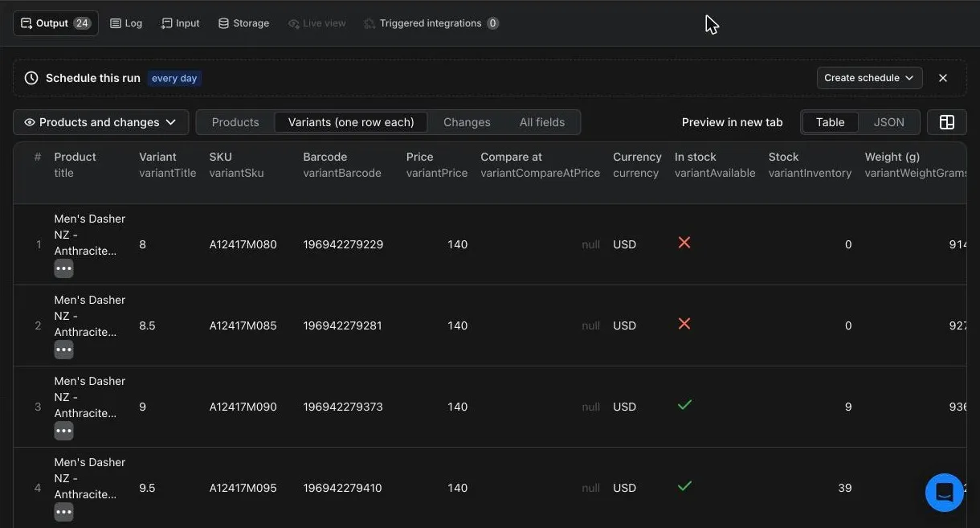Open the Create schedule dropdown

coord(869,78)
